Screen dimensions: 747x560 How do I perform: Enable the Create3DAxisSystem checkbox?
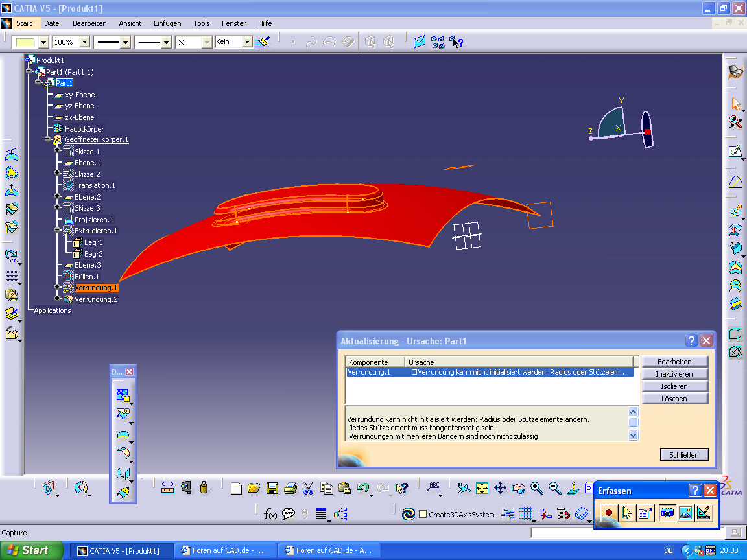click(x=423, y=514)
